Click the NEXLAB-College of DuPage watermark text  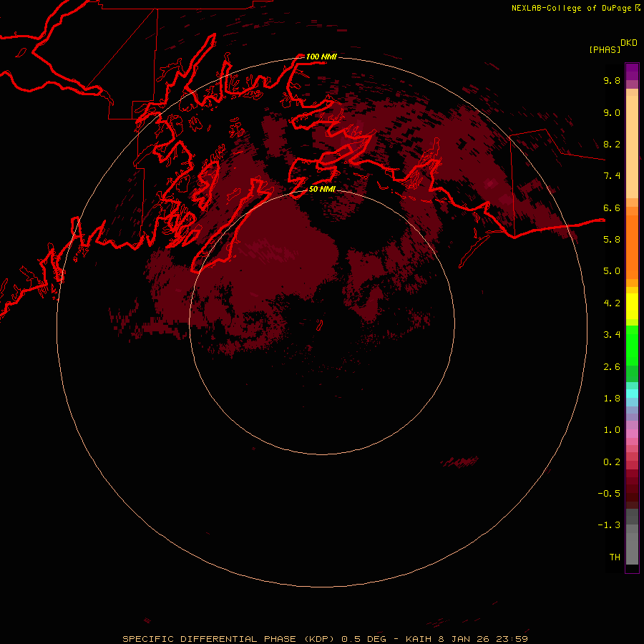572,8
